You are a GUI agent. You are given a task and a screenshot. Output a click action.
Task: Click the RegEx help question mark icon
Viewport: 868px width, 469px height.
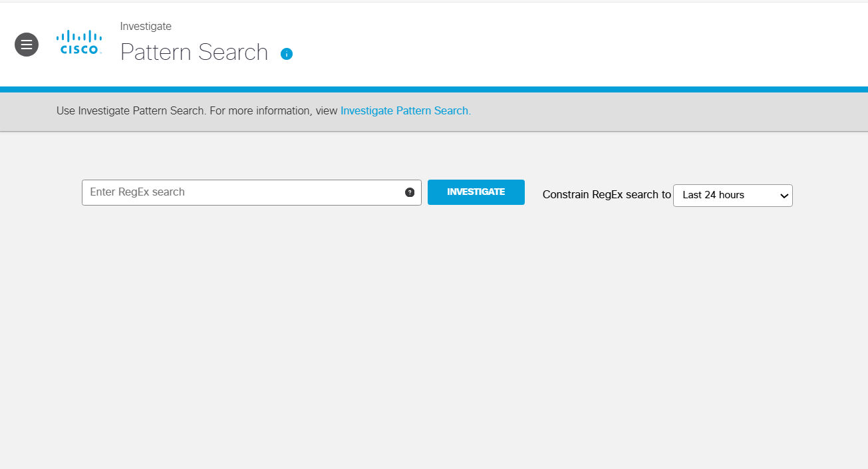click(x=410, y=192)
